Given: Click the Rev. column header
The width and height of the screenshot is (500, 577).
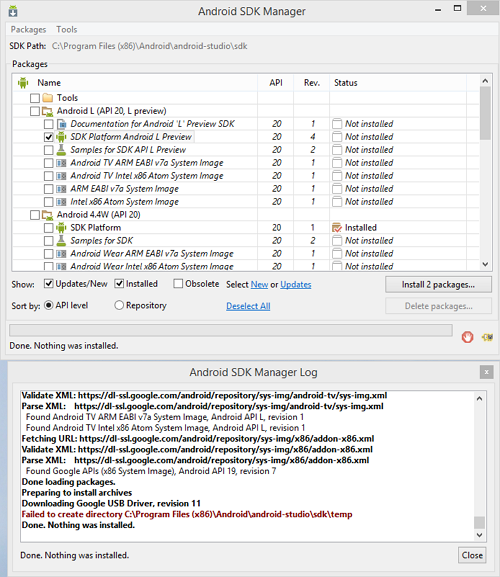Looking at the screenshot, I should tap(312, 83).
